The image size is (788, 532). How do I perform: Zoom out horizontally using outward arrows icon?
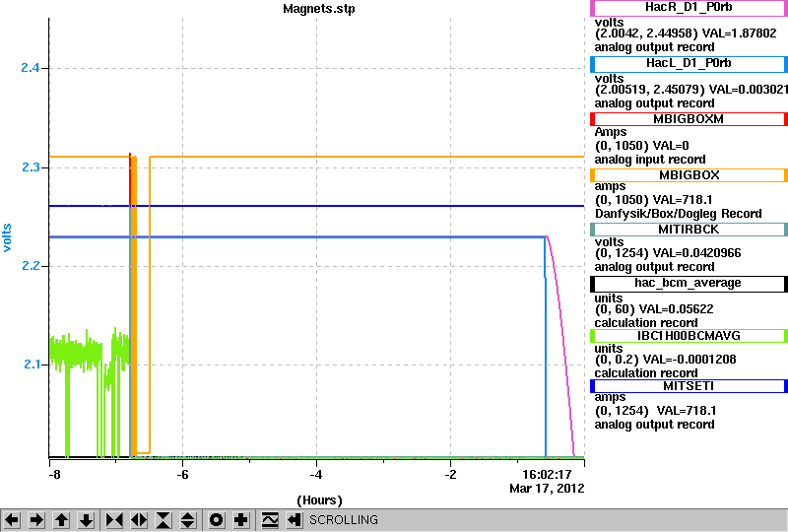(139, 520)
